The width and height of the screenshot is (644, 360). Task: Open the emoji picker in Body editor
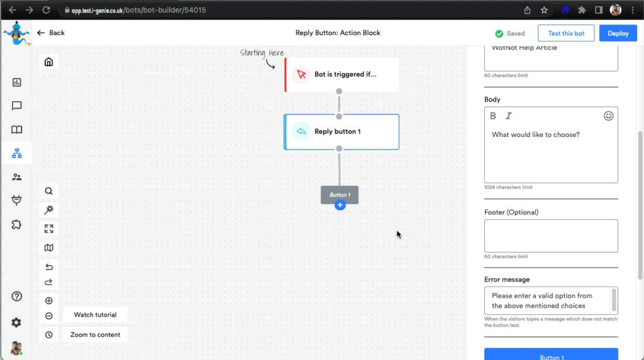tap(608, 116)
